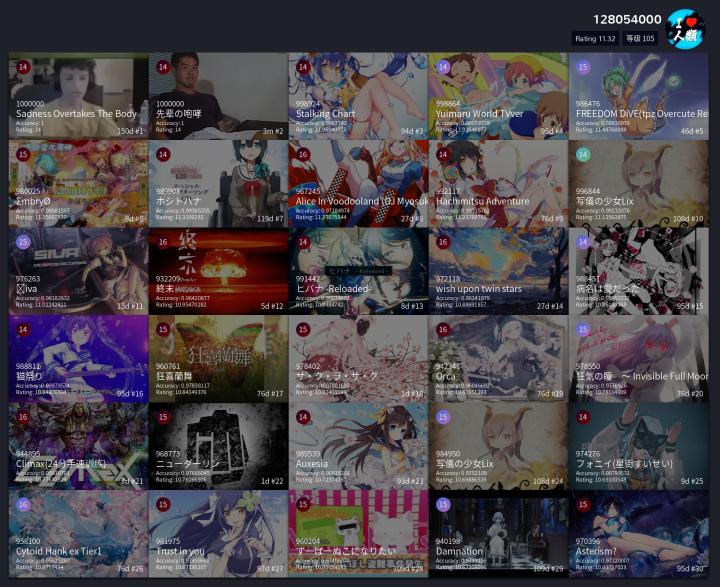The width and height of the screenshot is (720, 587).
Task: Click difficulty 14 badge on Sadness Overtakes card
Action: click(x=23, y=67)
